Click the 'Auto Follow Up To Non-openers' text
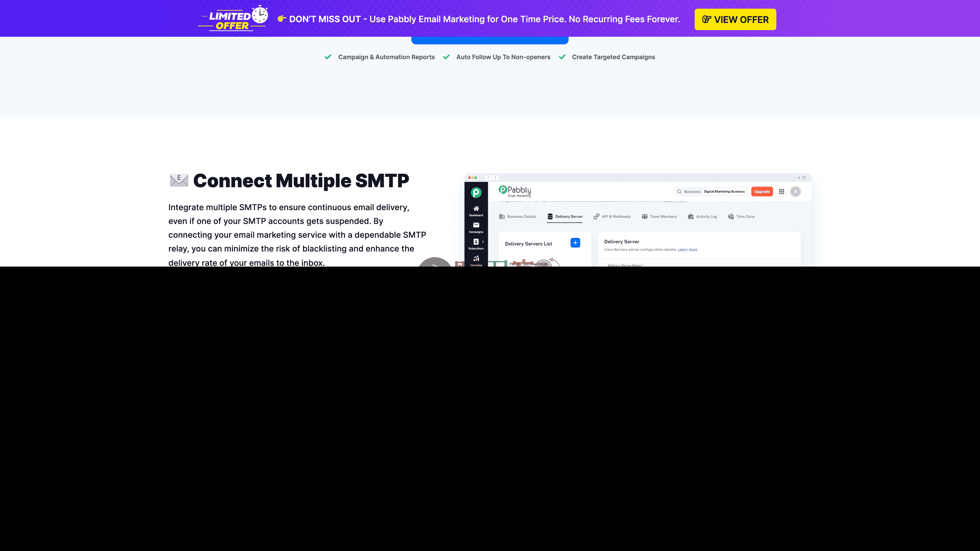Screen dimensions: 980x551 [503, 57]
